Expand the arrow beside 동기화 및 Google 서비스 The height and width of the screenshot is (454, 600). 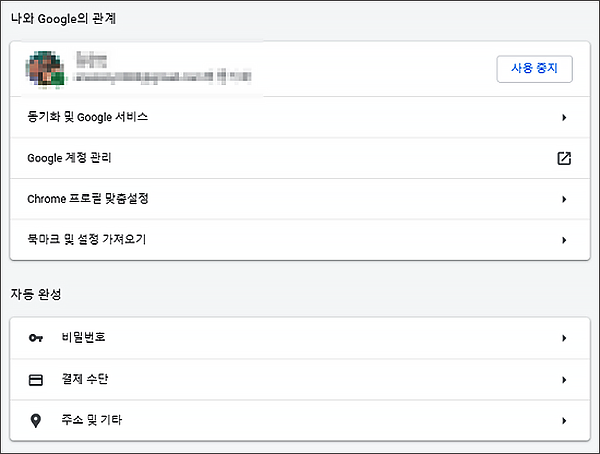tap(564, 118)
